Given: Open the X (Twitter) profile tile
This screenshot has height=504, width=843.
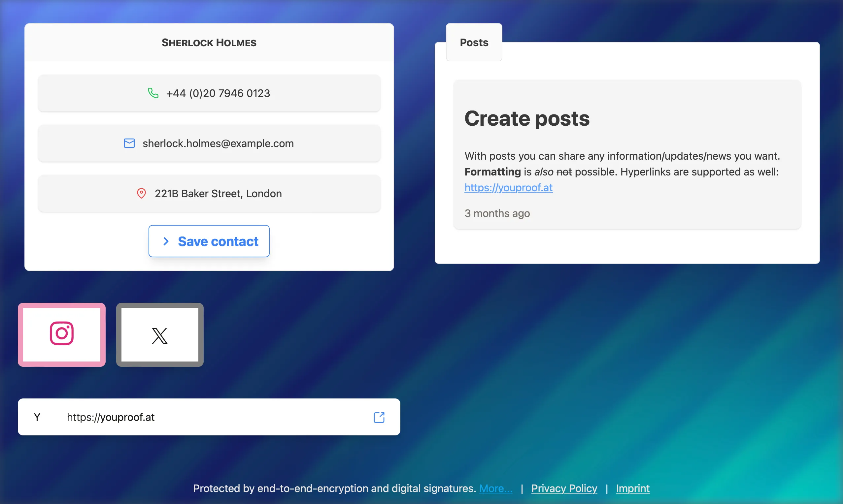Looking at the screenshot, I should click(x=160, y=334).
